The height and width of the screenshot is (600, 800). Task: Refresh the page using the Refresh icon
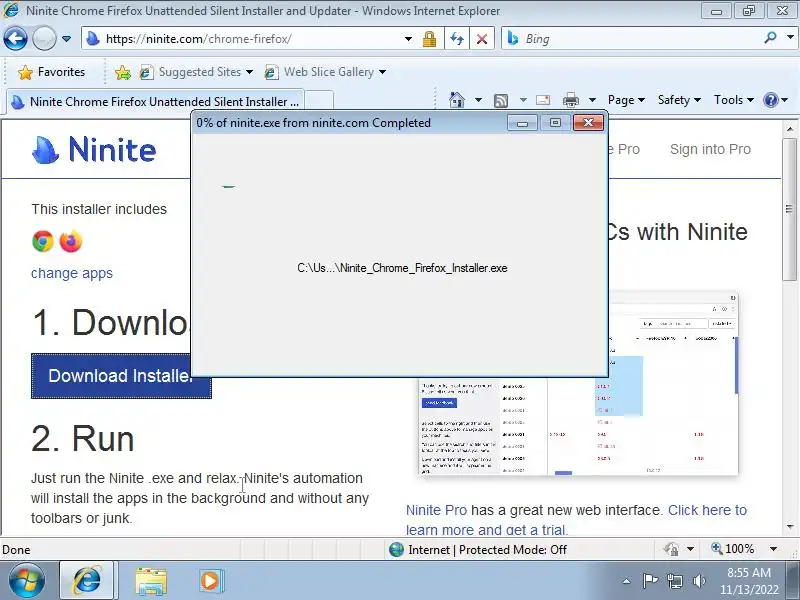pyautogui.click(x=457, y=39)
